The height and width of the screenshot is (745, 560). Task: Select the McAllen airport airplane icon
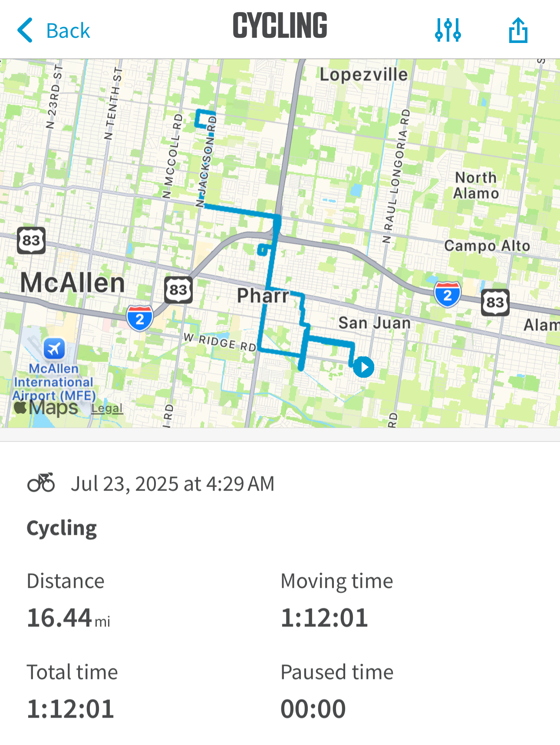(x=54, y=349)
